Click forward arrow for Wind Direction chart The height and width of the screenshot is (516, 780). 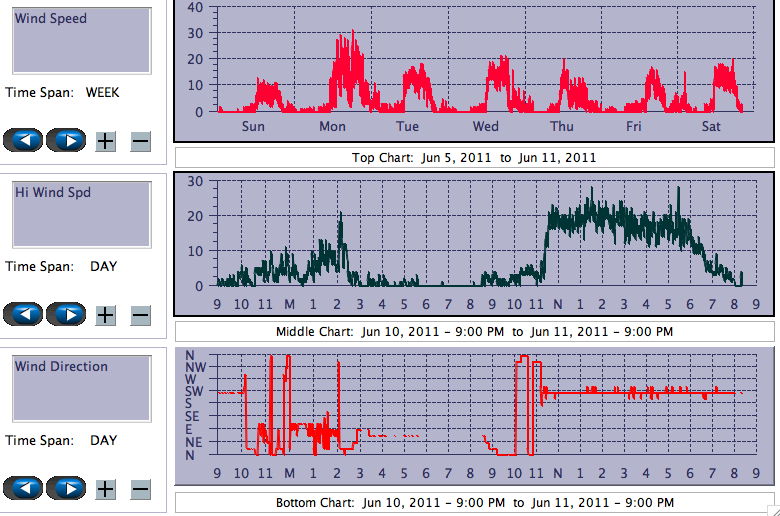[66, 488]
